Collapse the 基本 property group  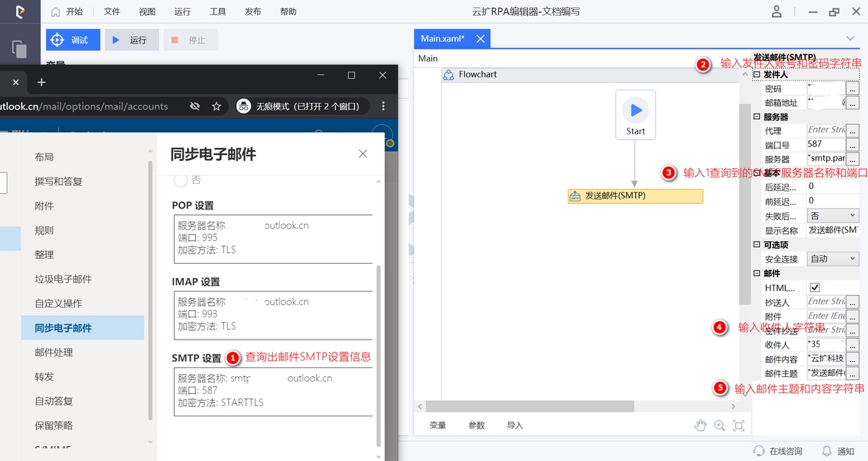coord(757,173)
